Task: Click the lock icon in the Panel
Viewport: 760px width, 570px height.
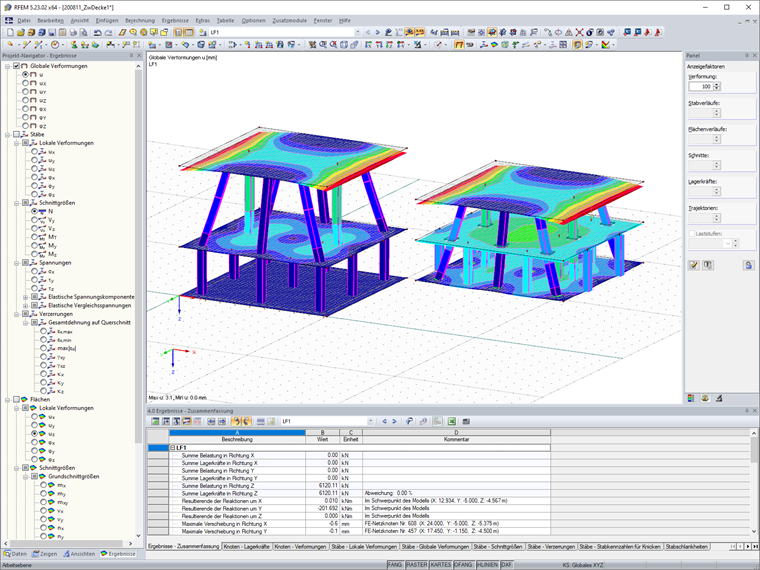Action: (x=748, y=265)
